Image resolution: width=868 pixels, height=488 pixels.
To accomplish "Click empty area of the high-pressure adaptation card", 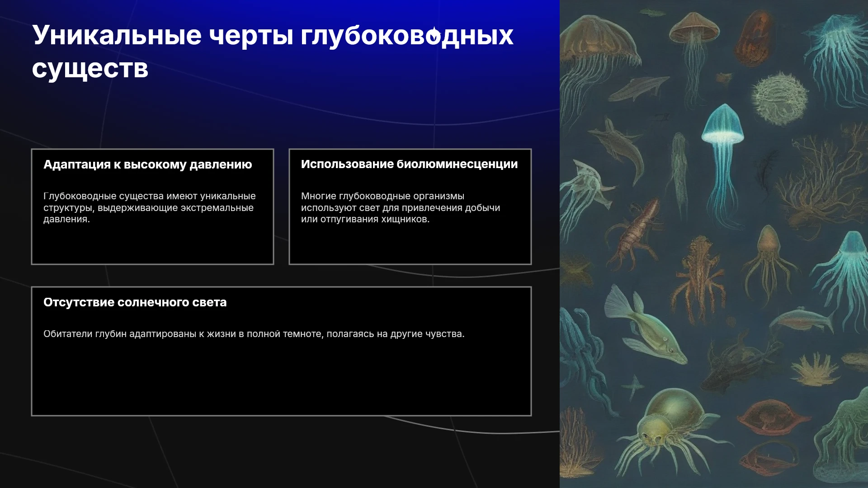I will coord(152,244).
